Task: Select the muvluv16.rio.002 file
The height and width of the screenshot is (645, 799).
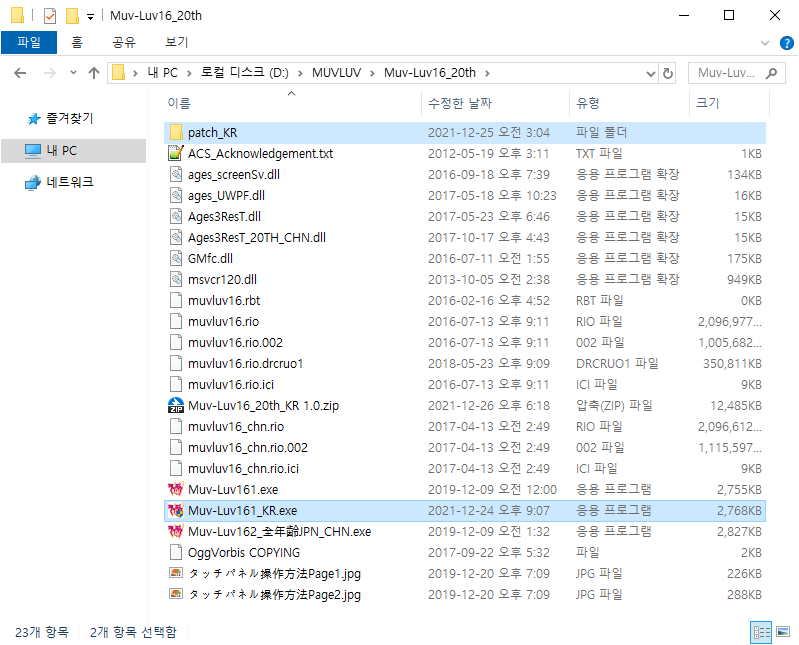Action: click(465, 342)
